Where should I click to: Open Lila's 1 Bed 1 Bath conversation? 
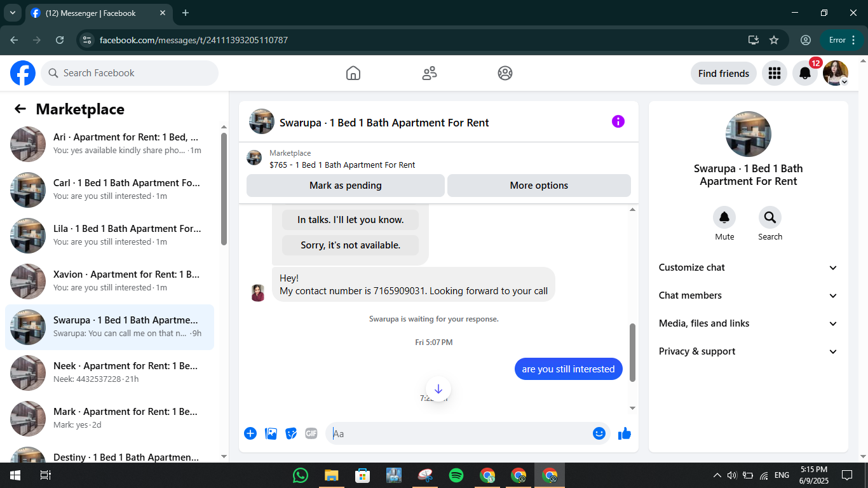click(109, 235)
